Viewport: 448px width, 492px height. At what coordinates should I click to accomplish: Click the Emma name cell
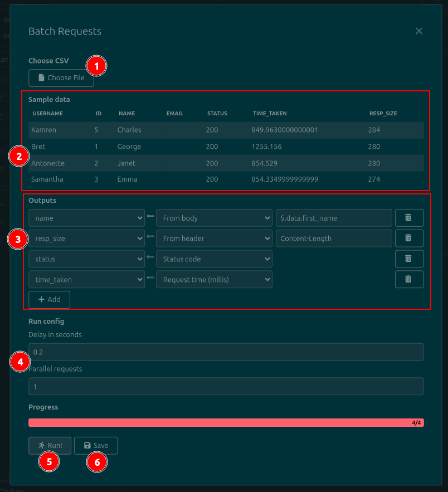click(x=127, y=179)
